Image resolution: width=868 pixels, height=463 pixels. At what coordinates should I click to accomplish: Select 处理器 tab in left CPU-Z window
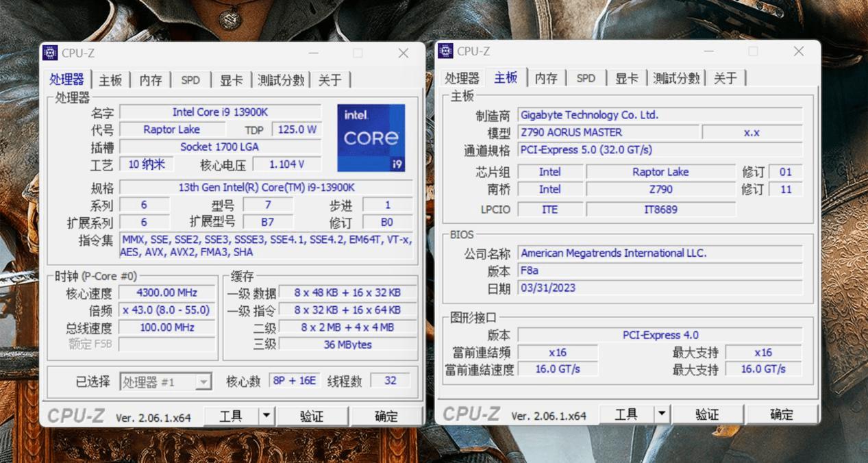pyautogui.click(x=67, y=79)
